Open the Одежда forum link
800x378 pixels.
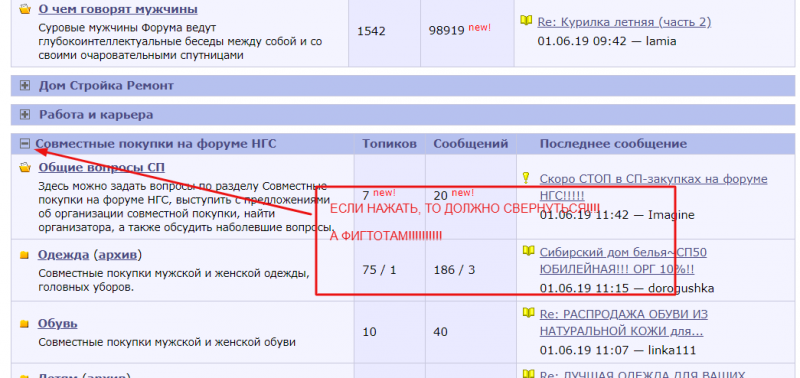coord(63,255)
